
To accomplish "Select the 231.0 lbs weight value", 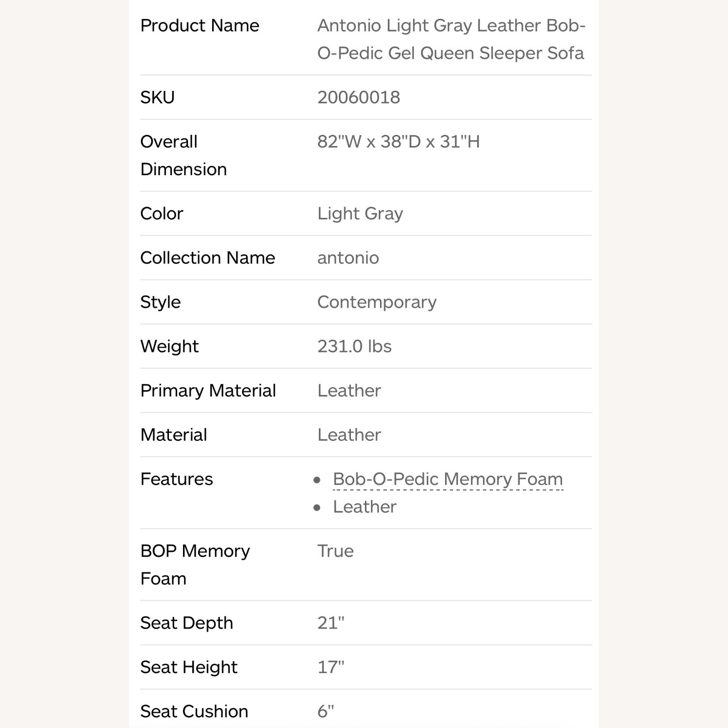I will point(354,346).
